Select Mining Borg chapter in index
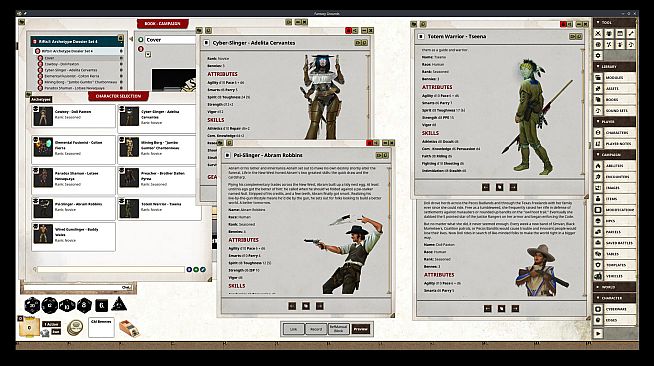 pos(80,82)
